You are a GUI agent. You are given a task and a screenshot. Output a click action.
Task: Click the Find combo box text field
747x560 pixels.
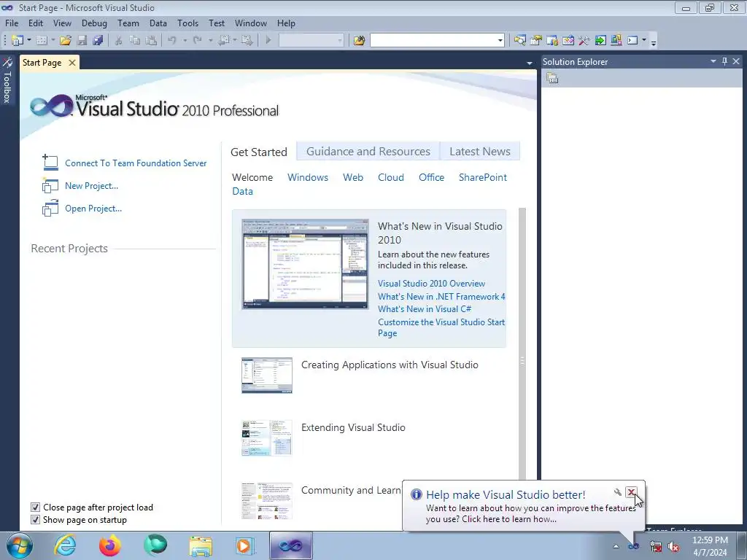433,41
